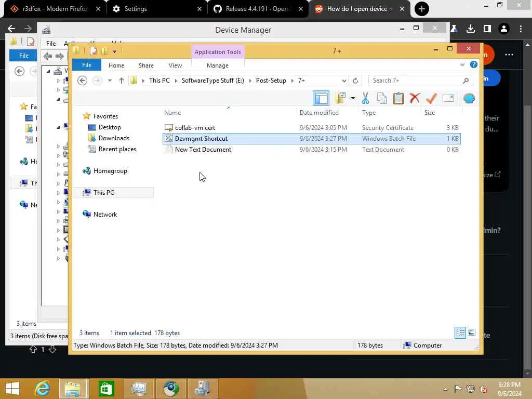This screenshot has height=399, width=532.
Task: Select the collab-vm cert file
Action: tap(312, 128)
